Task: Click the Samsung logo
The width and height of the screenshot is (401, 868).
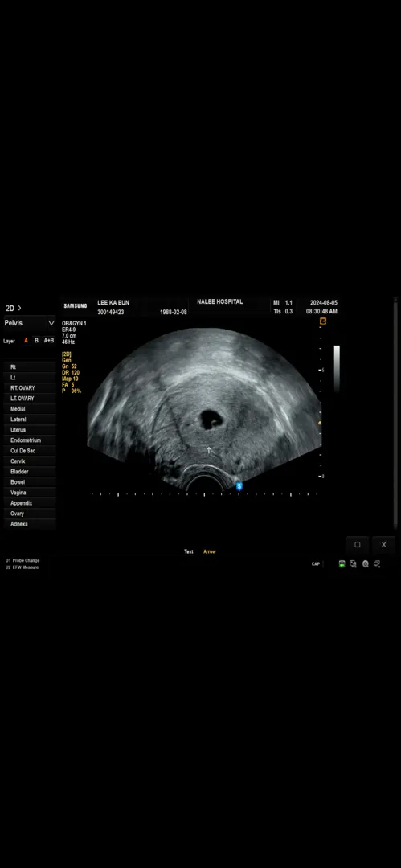Action: tap(76, 306)
